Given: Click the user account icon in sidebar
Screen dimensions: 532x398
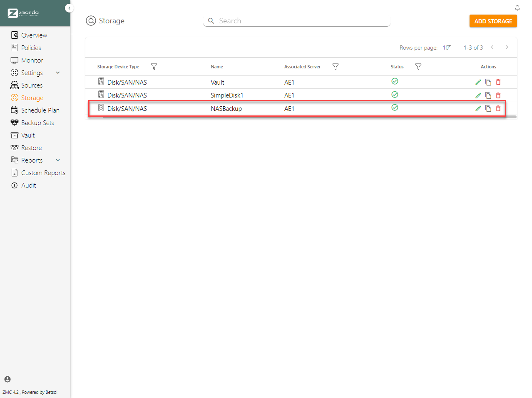Looking at the screenshot, I should tap(7, 379).
